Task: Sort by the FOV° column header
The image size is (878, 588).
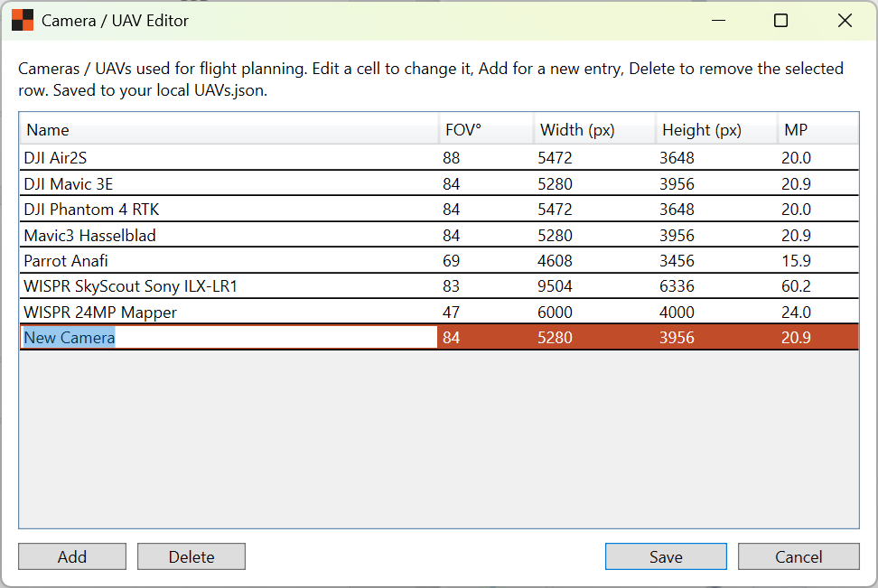Action: click(x=486, y=130)
